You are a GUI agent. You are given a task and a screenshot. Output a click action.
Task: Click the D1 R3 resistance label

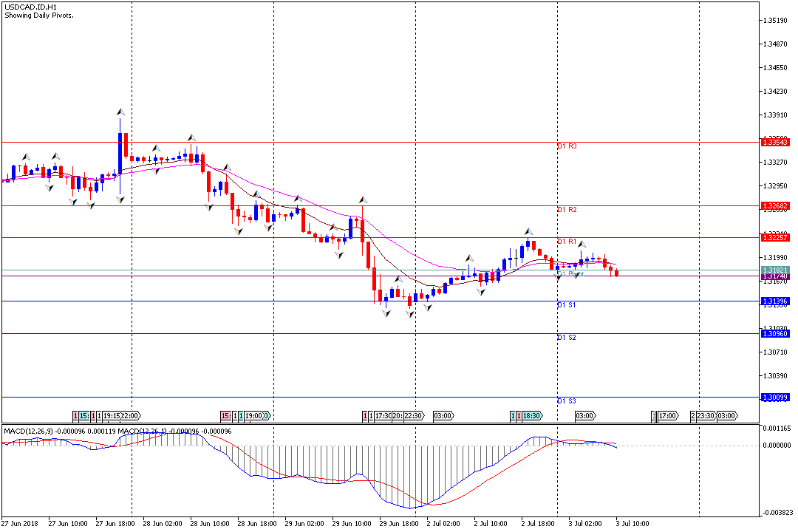[567, 147]
